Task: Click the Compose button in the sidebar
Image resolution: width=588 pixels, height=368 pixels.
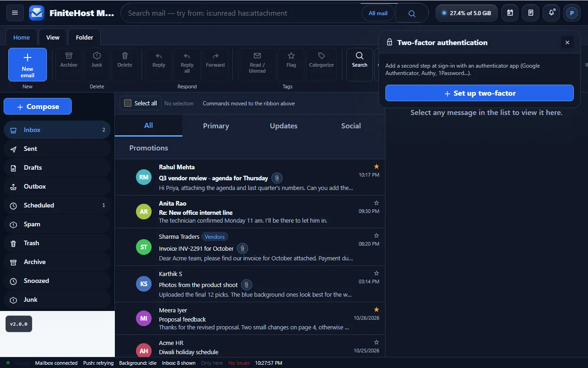Action: pyautogui.click(x=38, y=106)
